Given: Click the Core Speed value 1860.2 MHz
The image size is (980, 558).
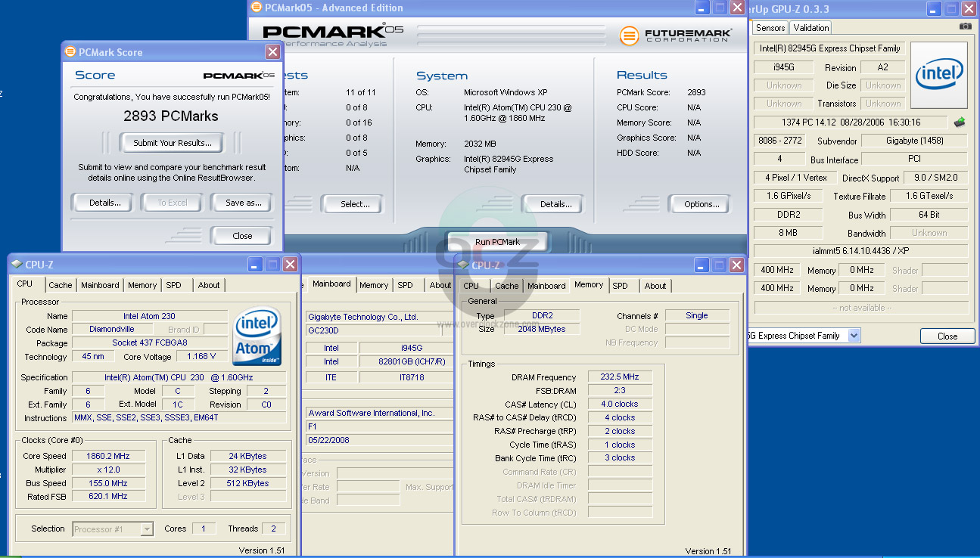Looking at the screenshot, I should pos(109,456).
